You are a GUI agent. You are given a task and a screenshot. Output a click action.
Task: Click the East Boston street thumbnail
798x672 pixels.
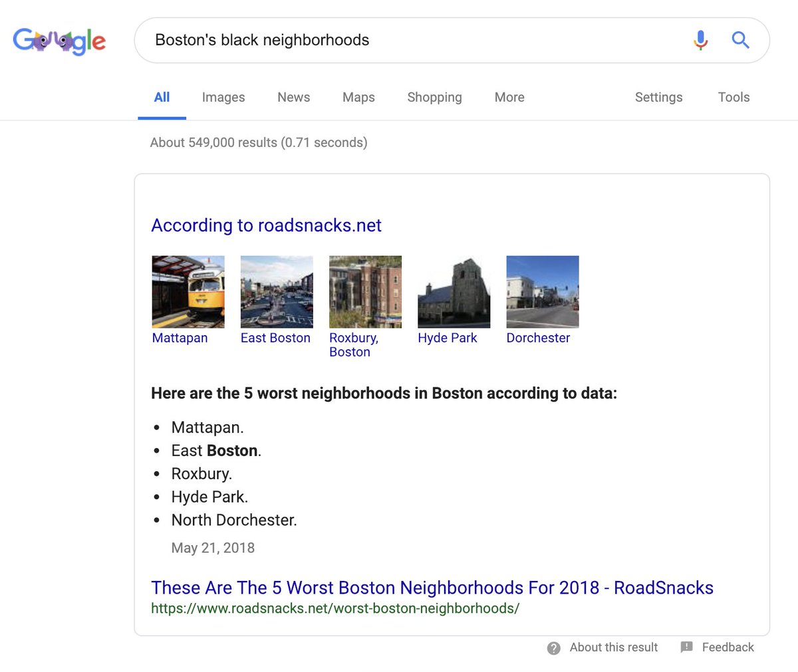pos(277,292)
